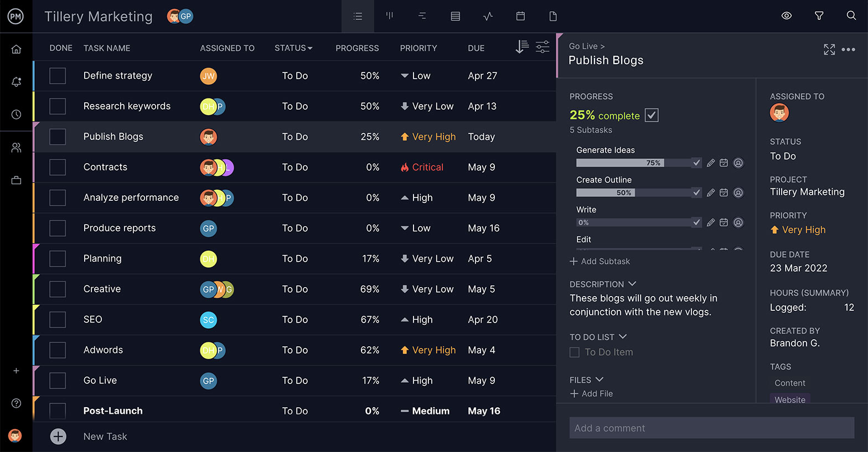Click the Add a comment field
868x452 pixels.
coord(711,428)
